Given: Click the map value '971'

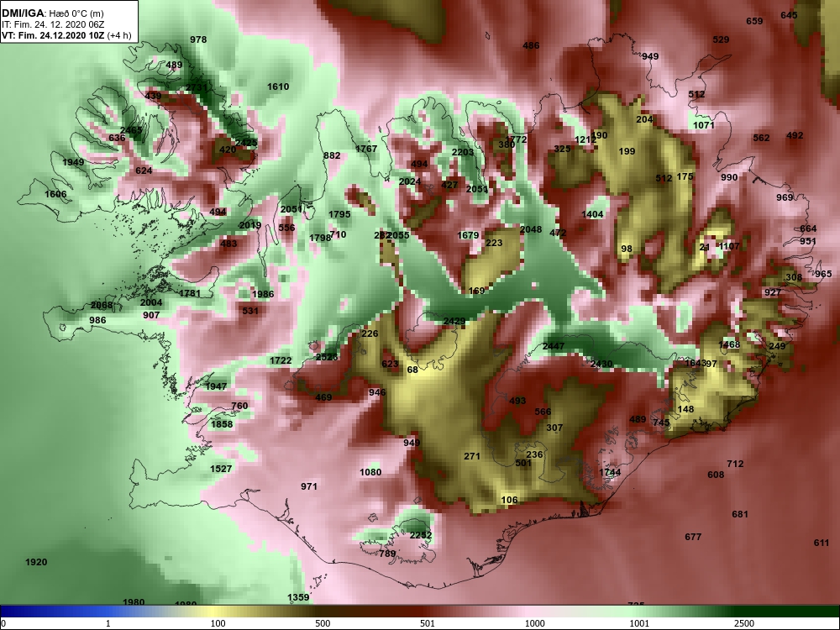Looking at the screenshot, I should 309,487.
